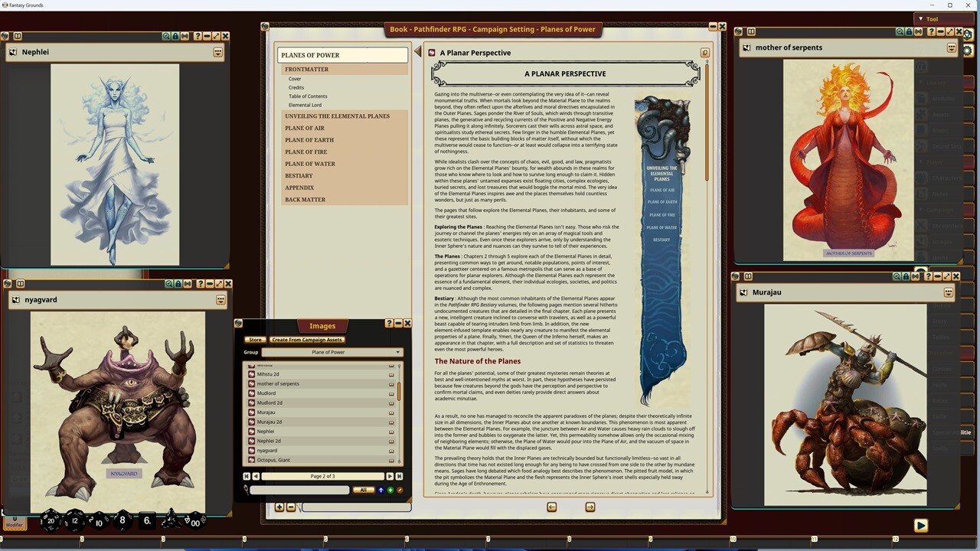Click the magnifier zoom icon on the Murajau window

click(x=899, y=275)
